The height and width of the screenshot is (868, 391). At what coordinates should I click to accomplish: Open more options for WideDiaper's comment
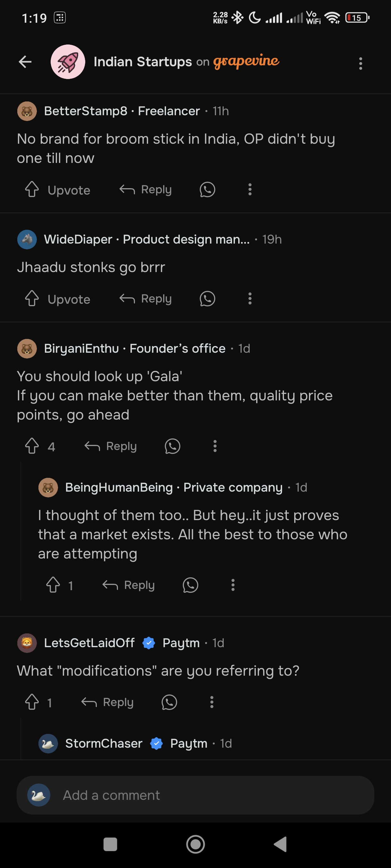pyautogui.click(x=250, y=299)
